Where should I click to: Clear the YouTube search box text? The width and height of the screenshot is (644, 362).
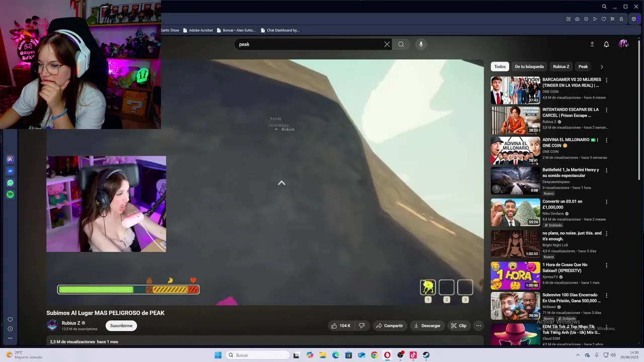[387, 44]
